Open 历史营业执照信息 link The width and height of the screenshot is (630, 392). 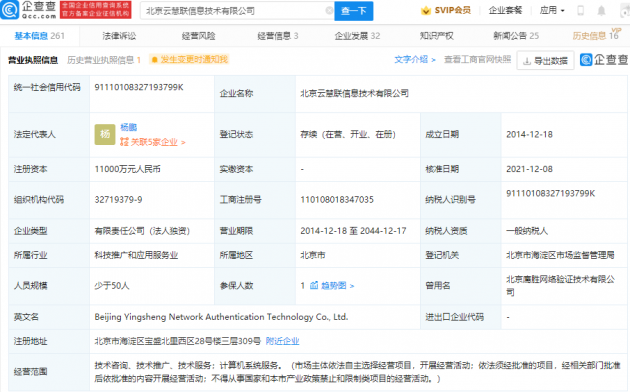pyautogui.click(x=104, y=60)
